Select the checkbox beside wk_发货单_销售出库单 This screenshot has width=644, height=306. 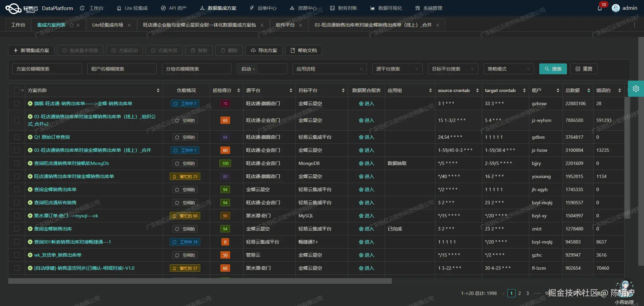tap(16, 255)
